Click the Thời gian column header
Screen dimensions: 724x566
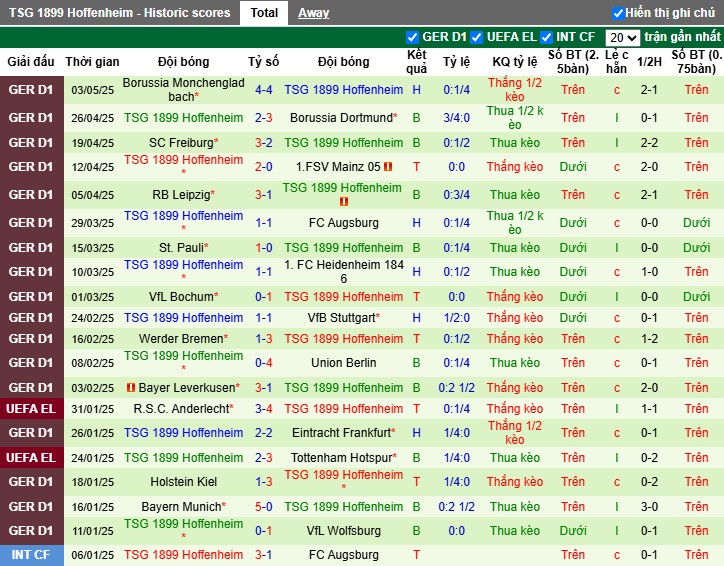coord(92,61)
